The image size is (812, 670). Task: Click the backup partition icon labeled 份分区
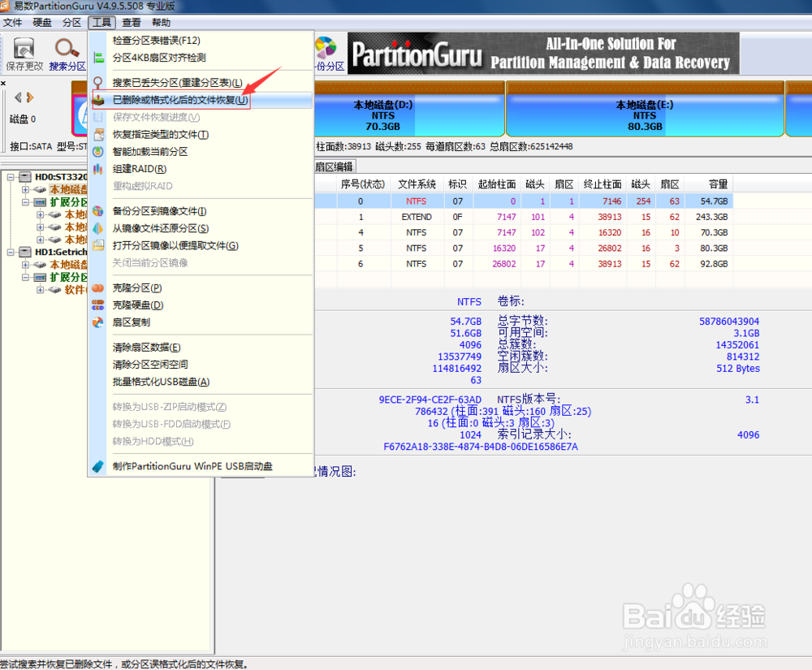[x=326, y=47]
